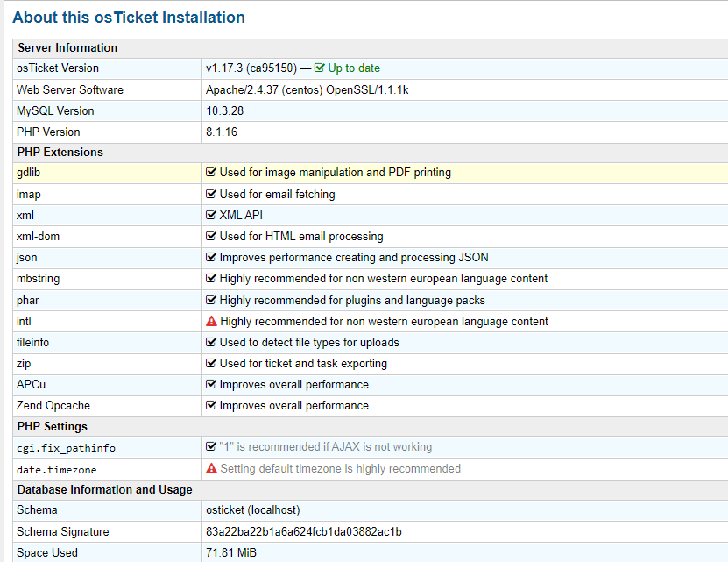
Task: Click the green "Up to date" text
Action: (354, 68)
